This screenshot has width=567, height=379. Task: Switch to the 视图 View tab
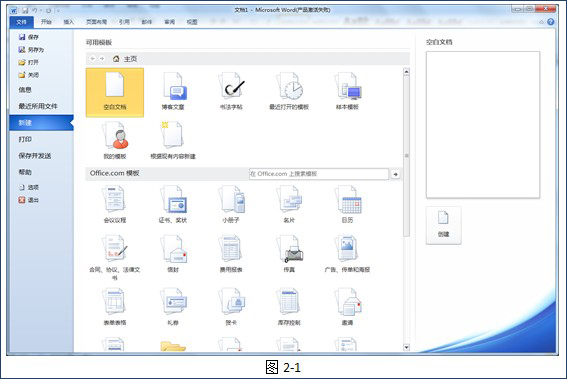[192, 22]
